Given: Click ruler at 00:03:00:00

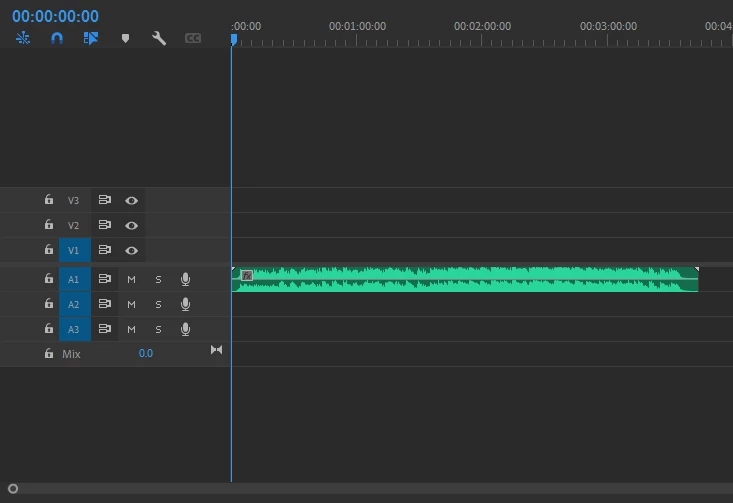Looking at the screenshot, I should [x=608, y=26].
